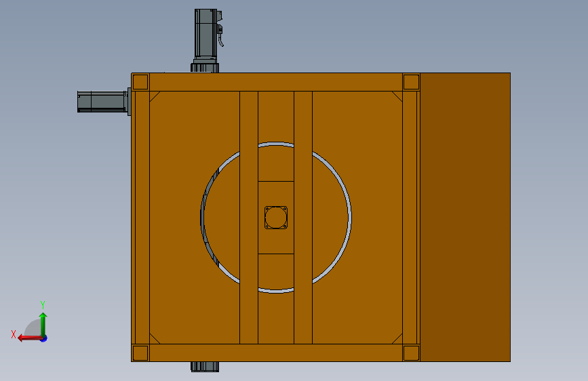This screenshot has width=588, height=381.
Task: Click the green Y axis arrow of the triad
Action: click(x=43, y=325)
